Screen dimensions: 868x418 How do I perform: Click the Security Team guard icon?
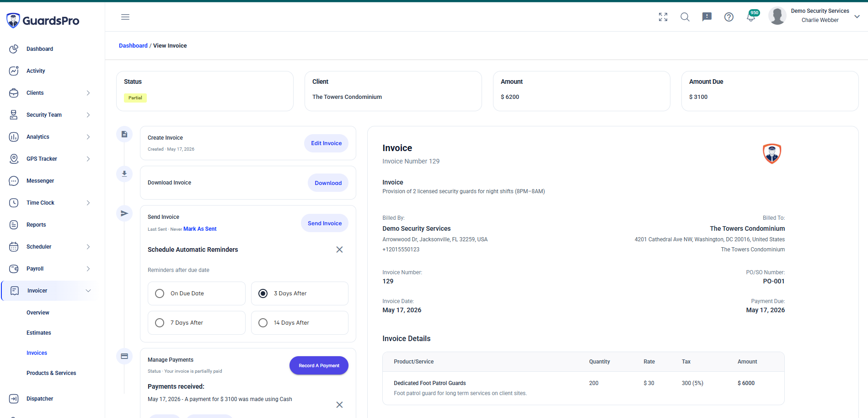[x=14, y=115]
